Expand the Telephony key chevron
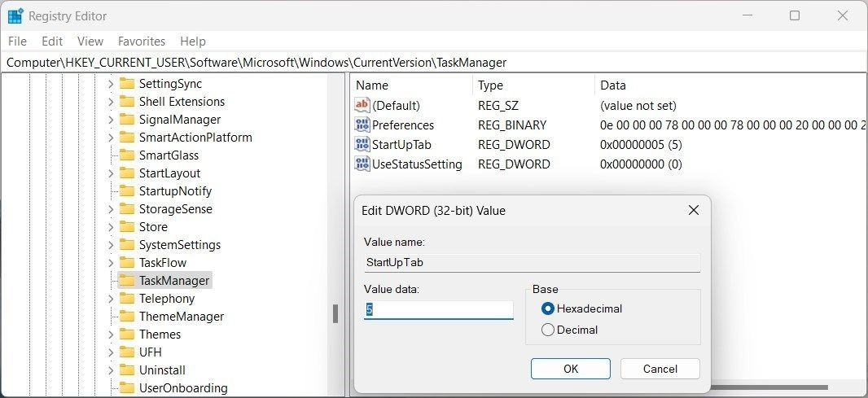The image size is (868, 398). 111,299
